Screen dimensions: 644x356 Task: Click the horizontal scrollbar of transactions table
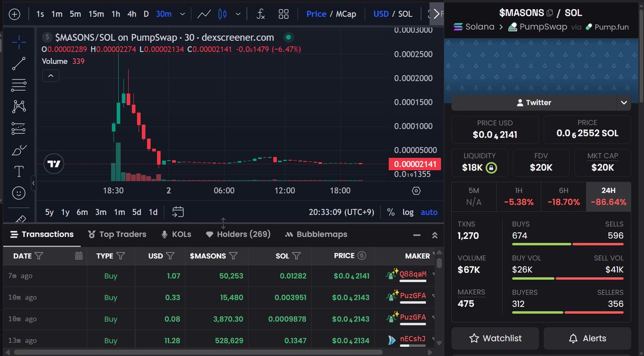point(199,352)
